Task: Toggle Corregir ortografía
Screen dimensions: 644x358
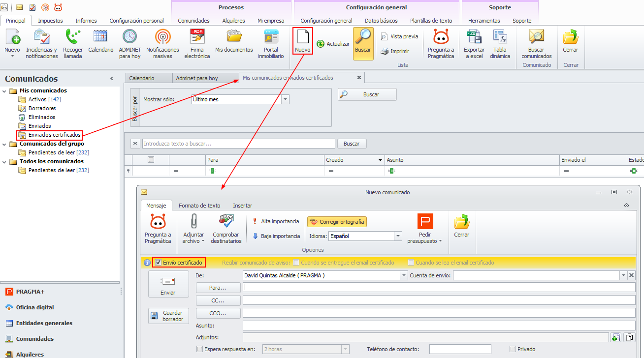Action: [x=337, y=222]
